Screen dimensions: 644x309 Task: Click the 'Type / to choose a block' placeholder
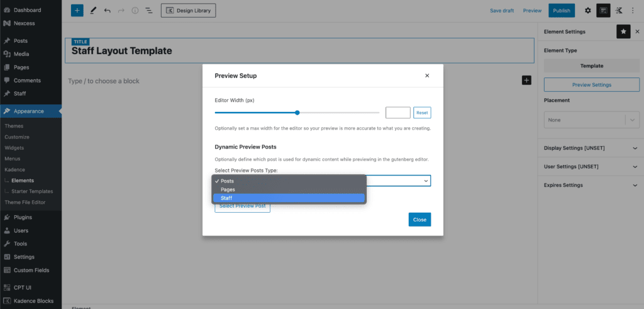104,81
